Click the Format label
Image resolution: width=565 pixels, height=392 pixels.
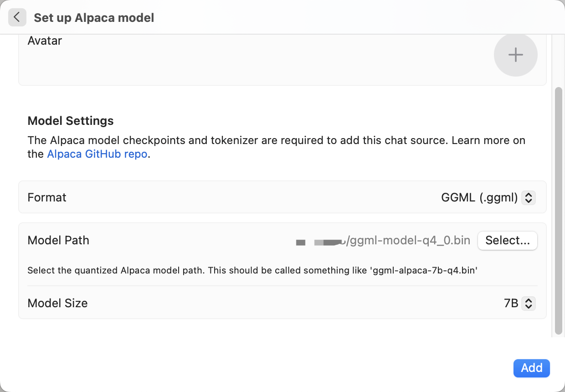click(47, 197)
